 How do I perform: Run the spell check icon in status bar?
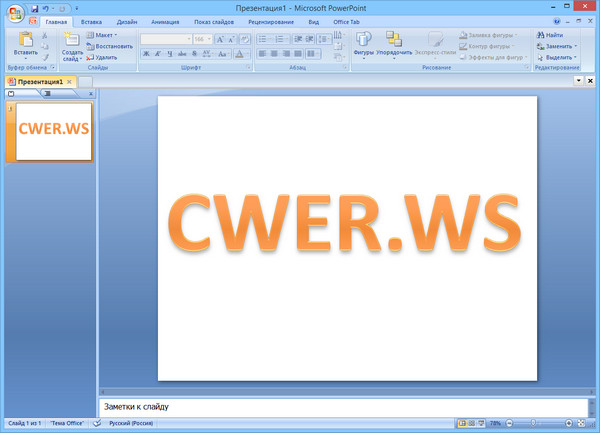coord(97,423)
